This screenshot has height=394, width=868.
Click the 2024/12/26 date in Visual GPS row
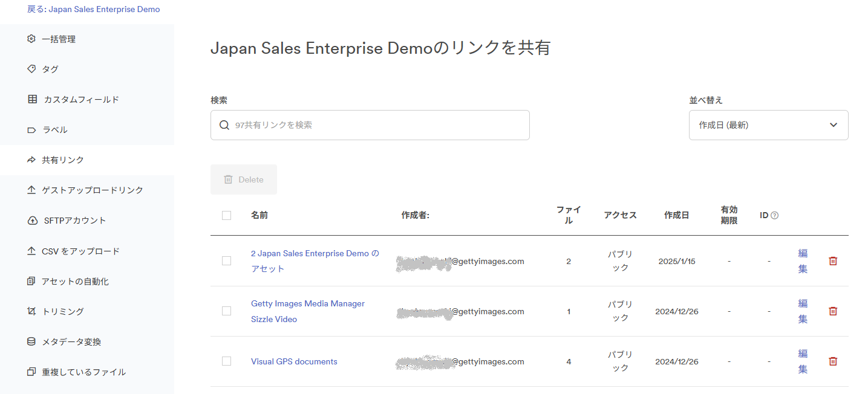coord(677,361)
